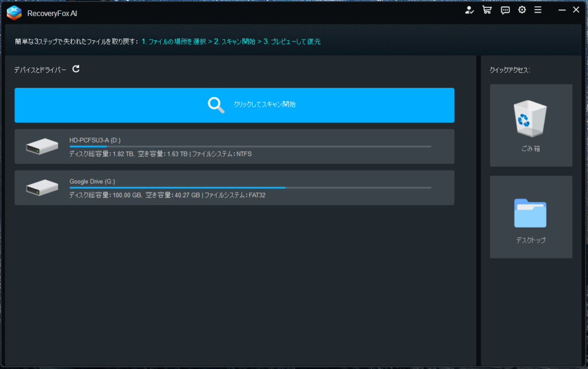Viewport: 588px width, 369px height.
Task: Click the hard disk icon for D: drive
Action: tap(42, 147)
